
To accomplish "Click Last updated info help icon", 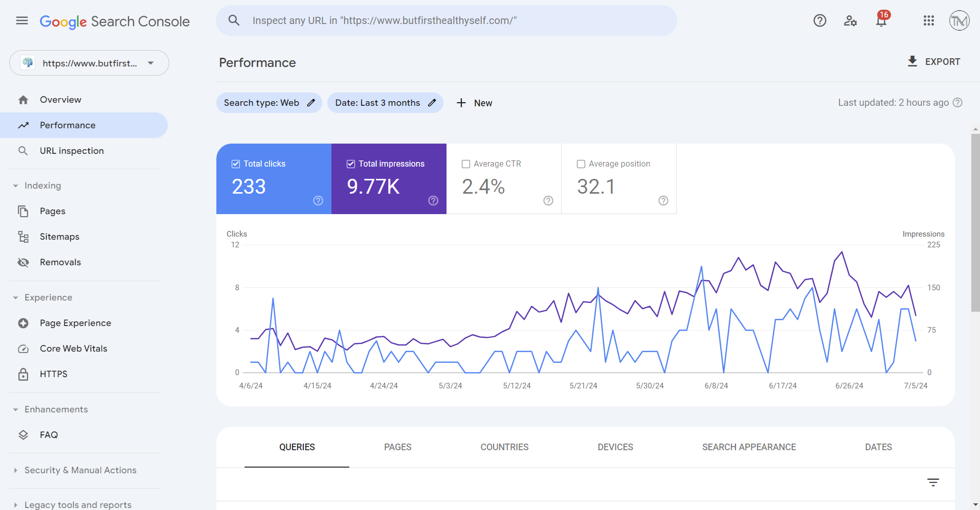I will pos(957,103).
